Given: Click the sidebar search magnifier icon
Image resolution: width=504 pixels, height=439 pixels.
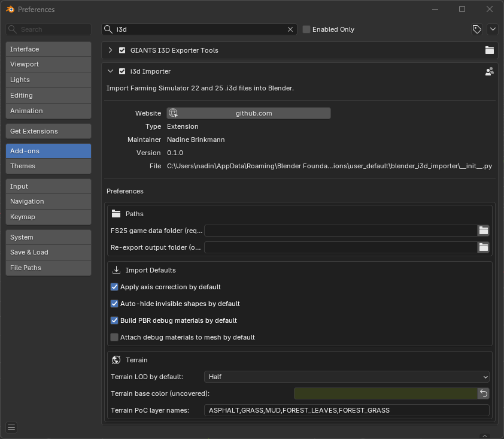Looking at the screenshot, I should (12, 29).
